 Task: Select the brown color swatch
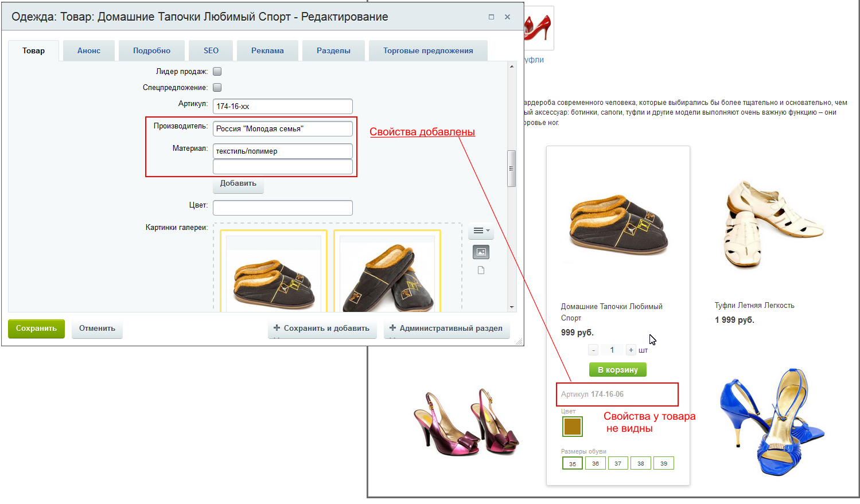pos(573,427)
